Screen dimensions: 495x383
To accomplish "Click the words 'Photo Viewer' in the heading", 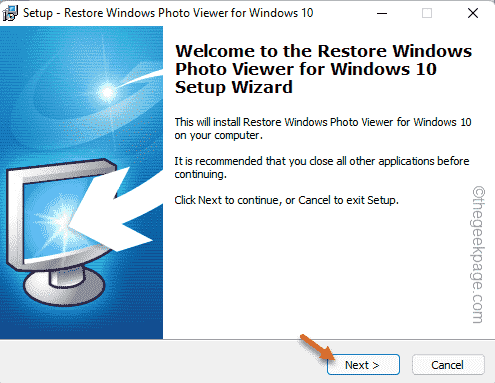I will [x=234, y=69].
